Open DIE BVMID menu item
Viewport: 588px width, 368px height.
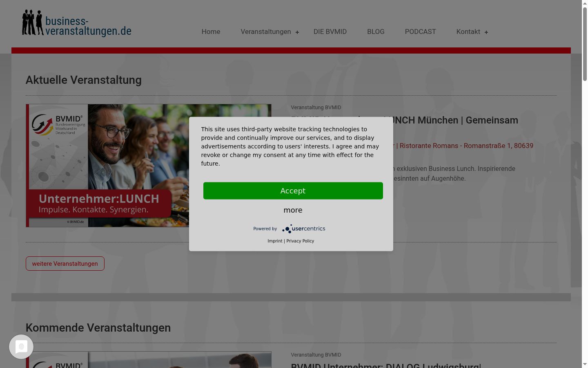click(x=330, y=32)
